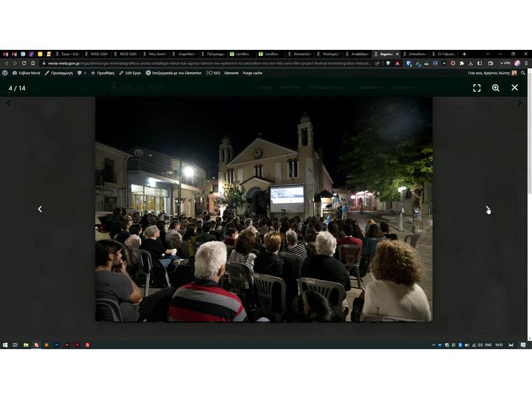Toggle the browser sidebar panel

click(x=480, y=63)
